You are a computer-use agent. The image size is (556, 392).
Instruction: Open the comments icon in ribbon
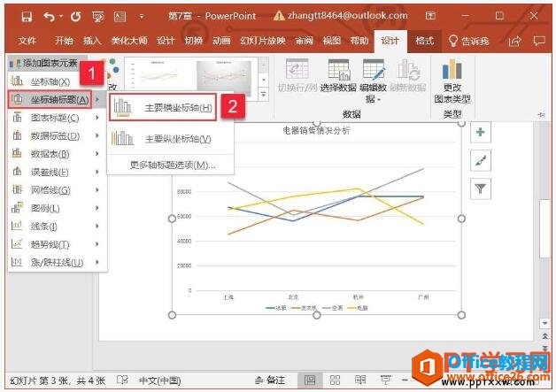[x=539, y=41]
